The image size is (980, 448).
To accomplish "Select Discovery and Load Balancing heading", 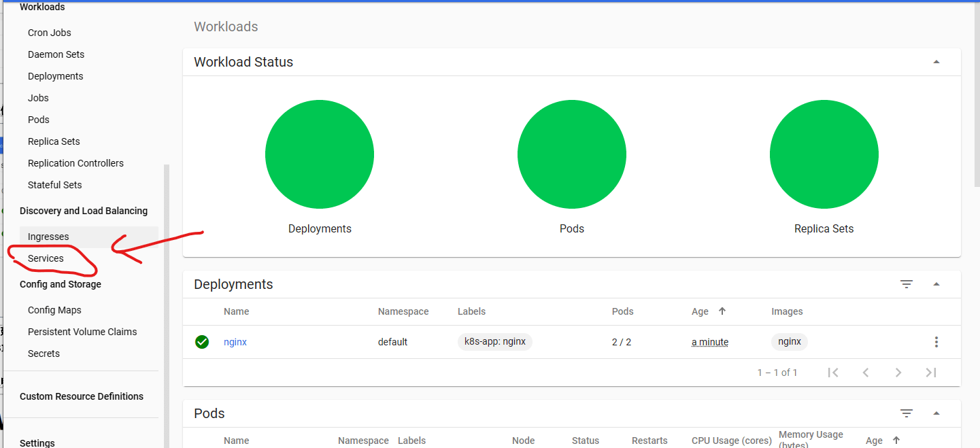I will coord(84,211).
